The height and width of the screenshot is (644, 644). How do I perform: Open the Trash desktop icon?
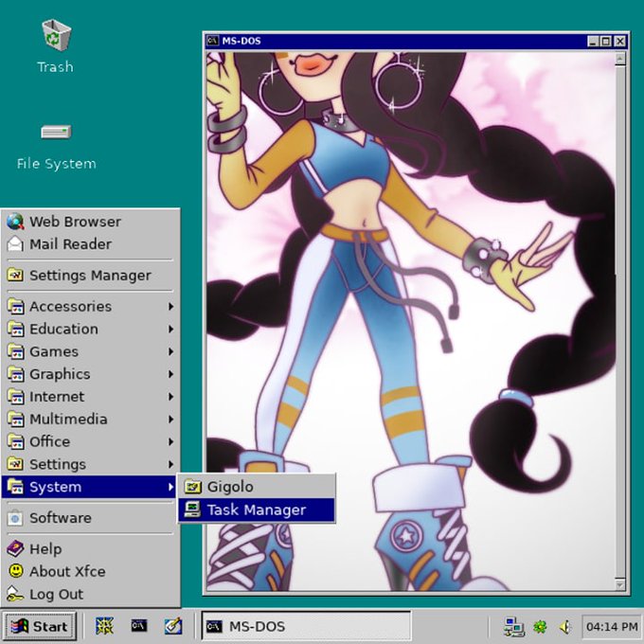(56, 36)
